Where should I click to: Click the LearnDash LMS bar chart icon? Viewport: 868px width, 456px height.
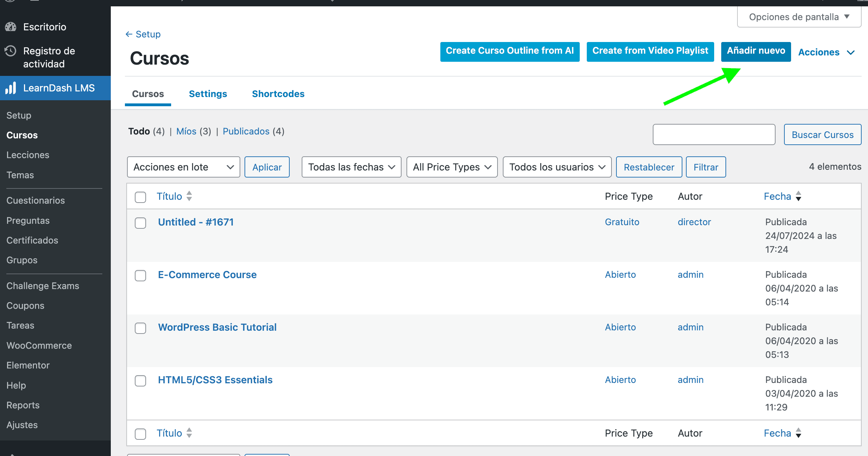coord(11,88)
